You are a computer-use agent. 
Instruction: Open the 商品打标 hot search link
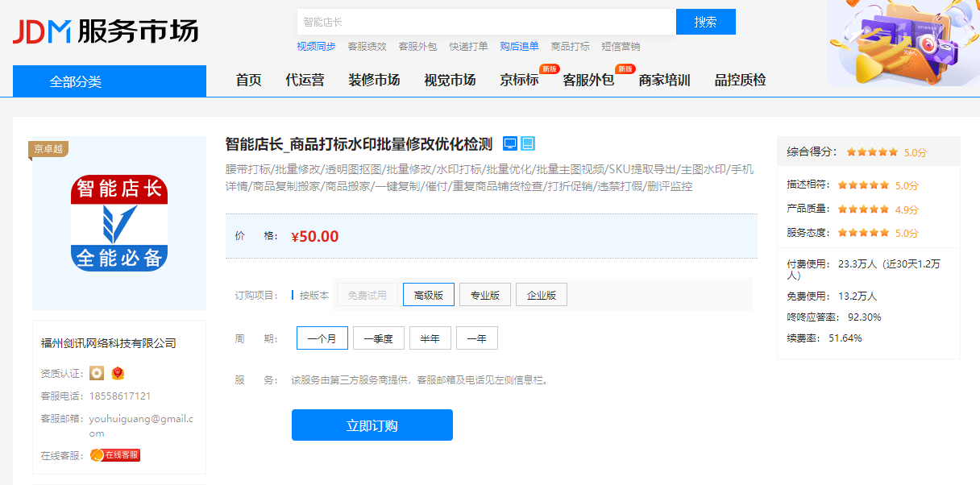(x=570, y=47)
